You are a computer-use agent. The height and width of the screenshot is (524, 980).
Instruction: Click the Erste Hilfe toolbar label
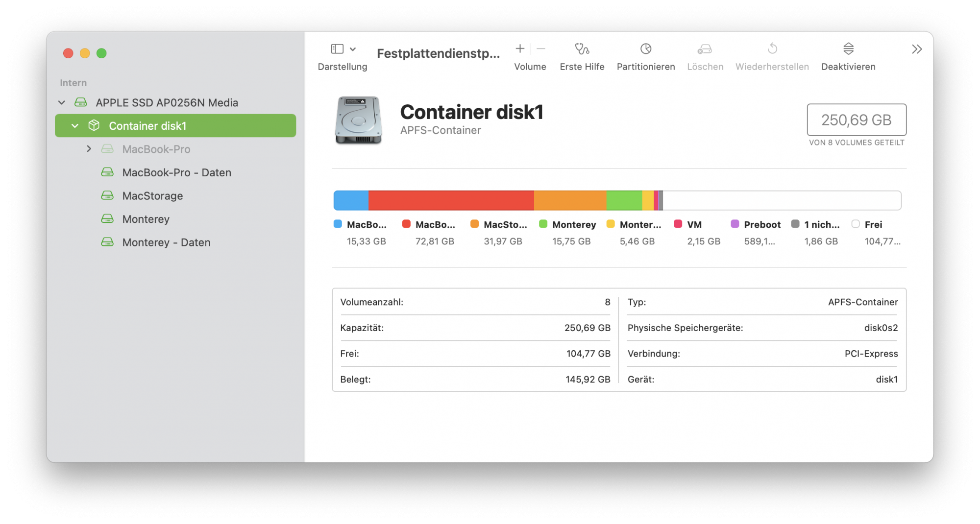coord(582,67)
